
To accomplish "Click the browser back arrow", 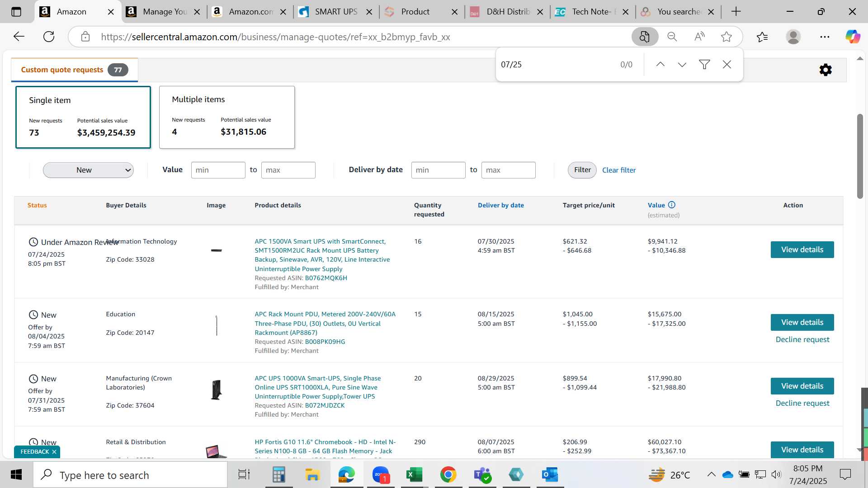I will click(19, 37).
